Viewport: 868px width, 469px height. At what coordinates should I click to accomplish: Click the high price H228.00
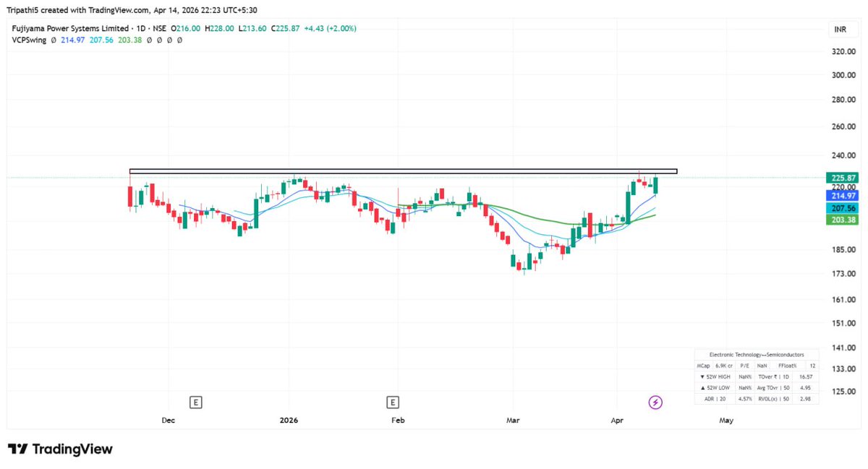(x=220, y=29)
